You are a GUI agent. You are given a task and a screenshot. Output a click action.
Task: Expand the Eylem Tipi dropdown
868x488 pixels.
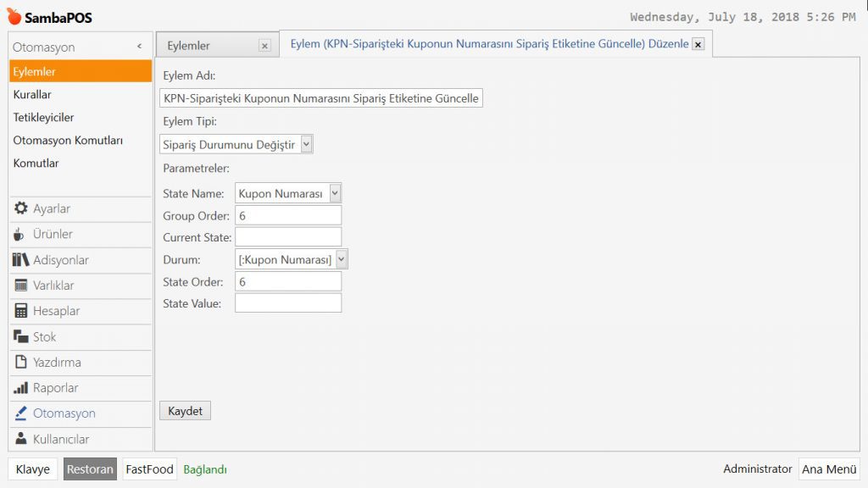point(306,145)
